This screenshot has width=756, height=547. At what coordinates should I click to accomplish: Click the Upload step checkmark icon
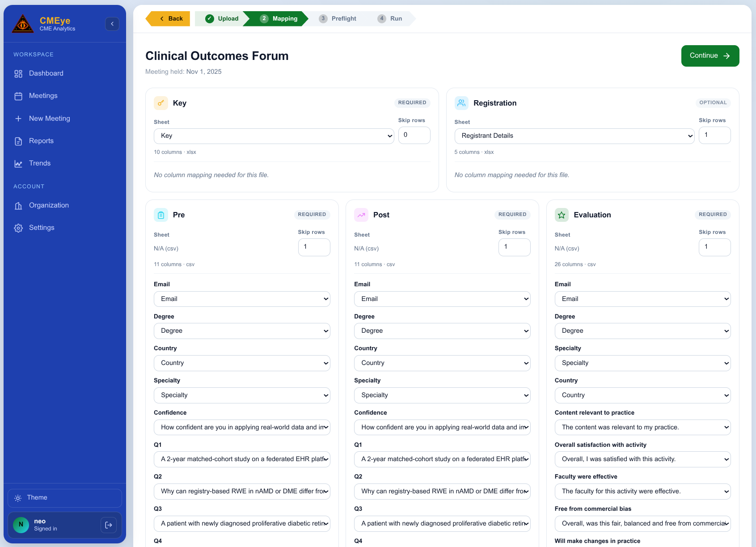click(210, 18)
